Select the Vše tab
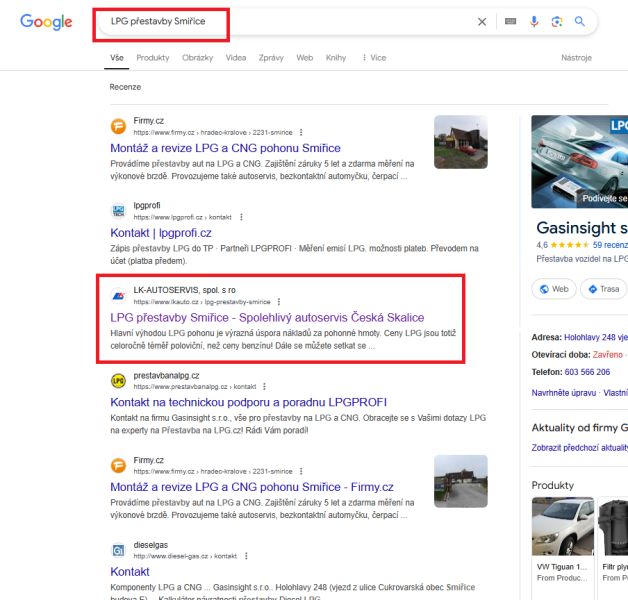This screenshot has width=628, height=600. tap(117, 58)
